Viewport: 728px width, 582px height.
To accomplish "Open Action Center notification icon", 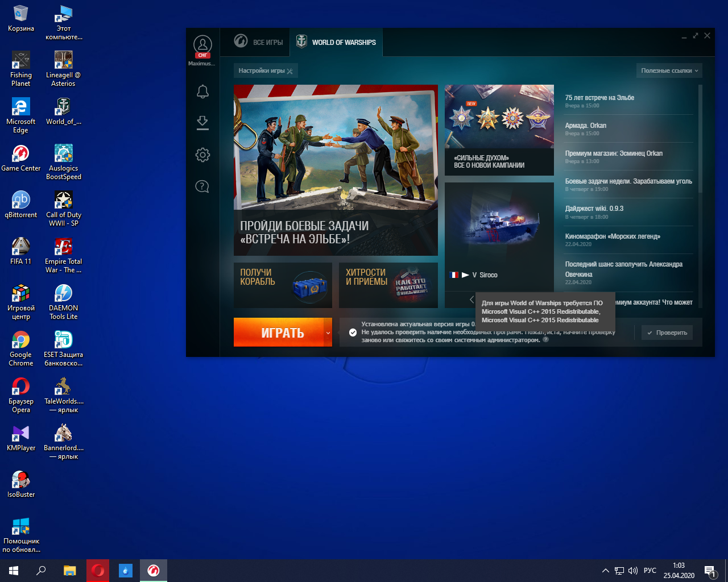I will [x=710, y=571].
